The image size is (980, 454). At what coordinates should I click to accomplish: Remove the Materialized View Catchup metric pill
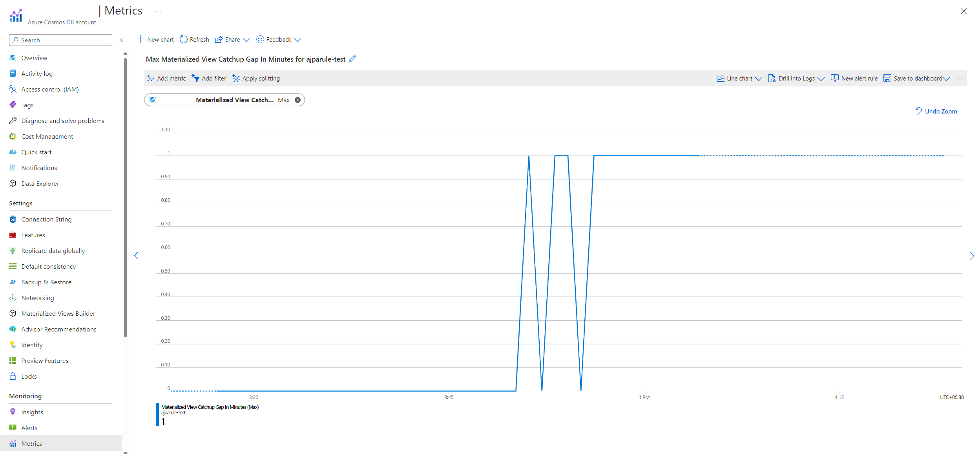point(298,100)
